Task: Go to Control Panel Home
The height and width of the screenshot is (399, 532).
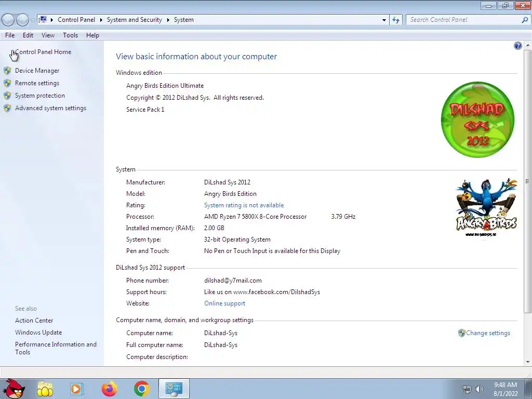Action: [x=43, y=52]
